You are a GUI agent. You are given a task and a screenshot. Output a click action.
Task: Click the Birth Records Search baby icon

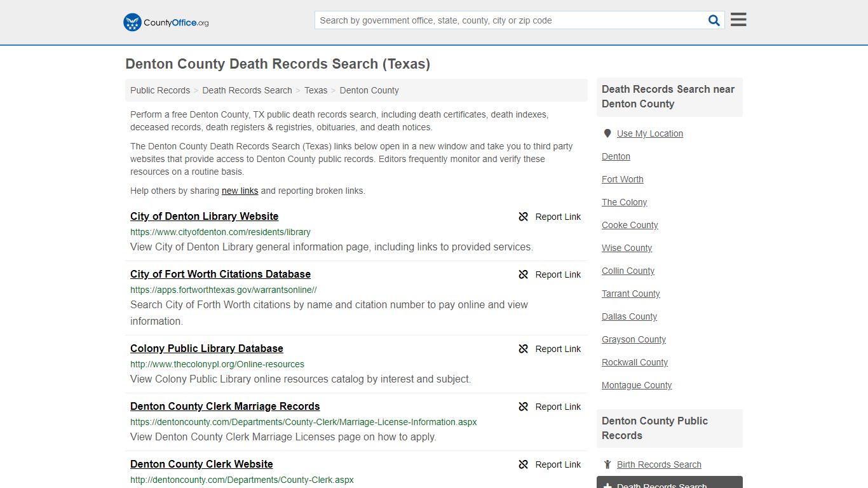coord(607,464)
